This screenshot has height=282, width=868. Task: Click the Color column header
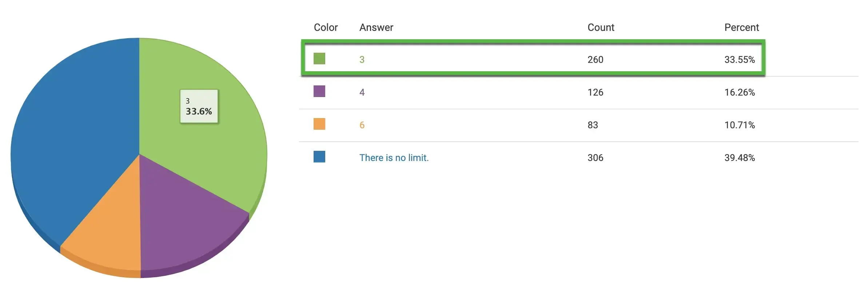coord(326,28)
